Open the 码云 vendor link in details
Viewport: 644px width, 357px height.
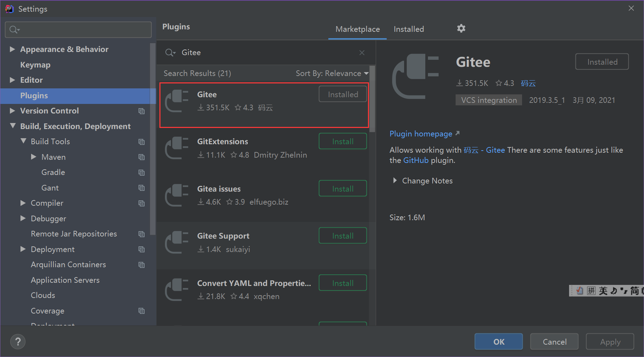[528, 83]
